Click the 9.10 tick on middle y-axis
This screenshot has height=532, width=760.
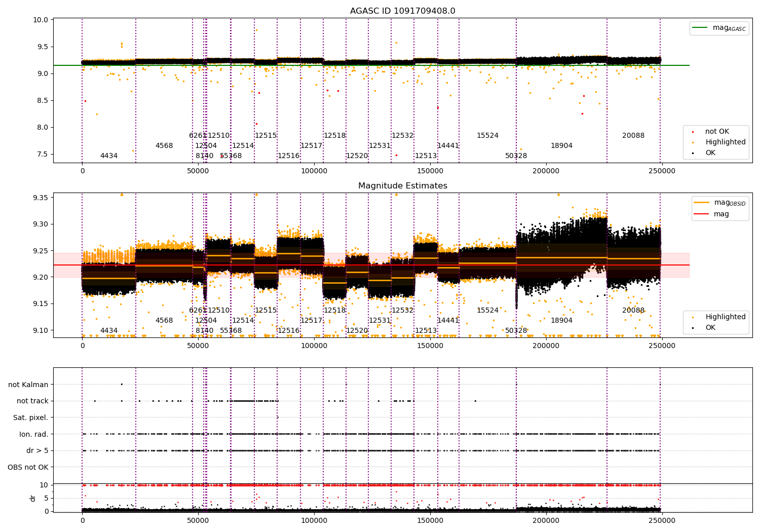tap(40, 331)
